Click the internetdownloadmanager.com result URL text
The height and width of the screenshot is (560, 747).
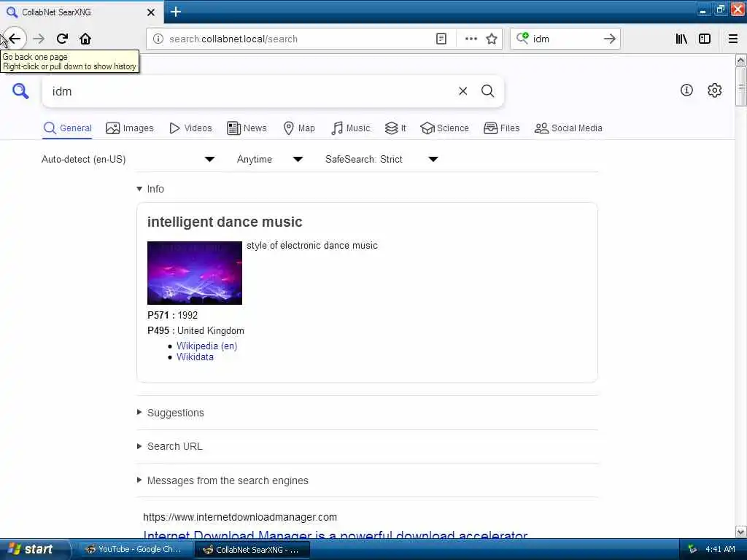[239, 517]
